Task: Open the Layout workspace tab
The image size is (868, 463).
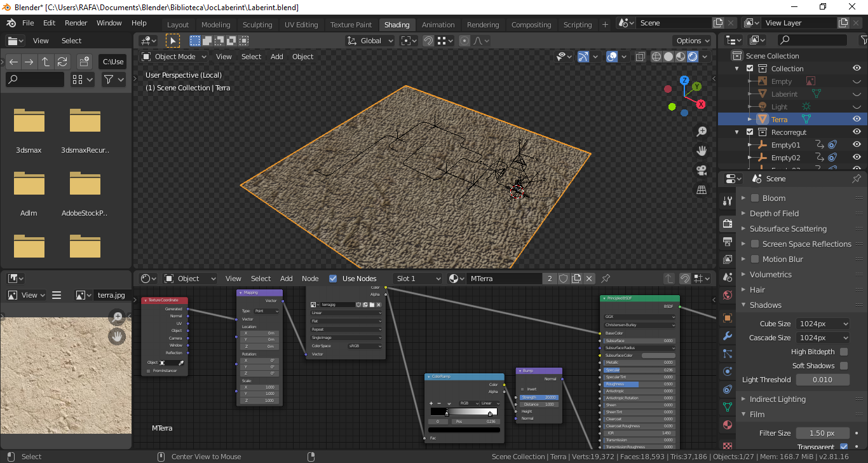Action: point(178,25)
